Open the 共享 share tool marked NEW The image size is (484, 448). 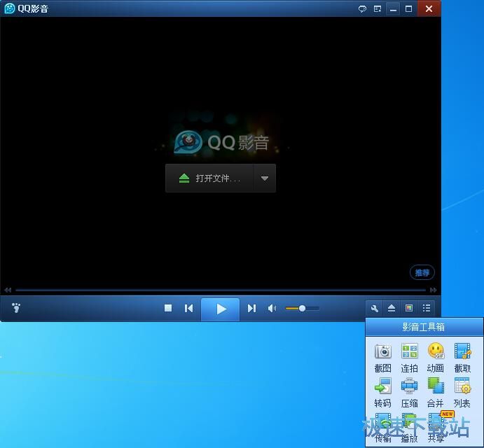point(437,427)
